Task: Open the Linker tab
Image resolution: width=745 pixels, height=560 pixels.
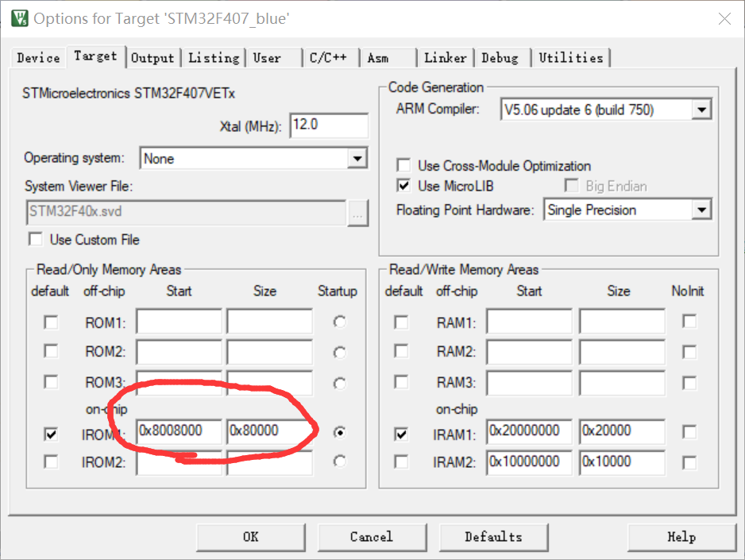Action: (x=446, y=58)
